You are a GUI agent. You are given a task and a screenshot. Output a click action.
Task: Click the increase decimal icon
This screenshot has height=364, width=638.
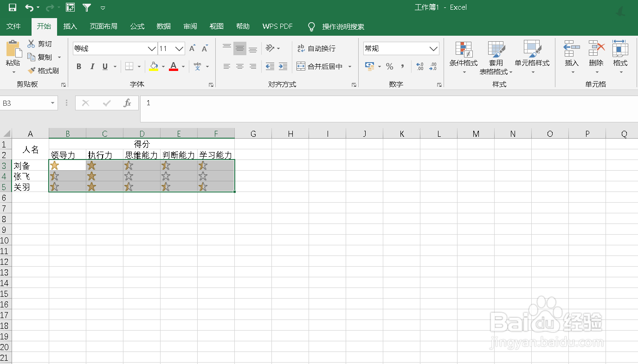click(420, 66)
